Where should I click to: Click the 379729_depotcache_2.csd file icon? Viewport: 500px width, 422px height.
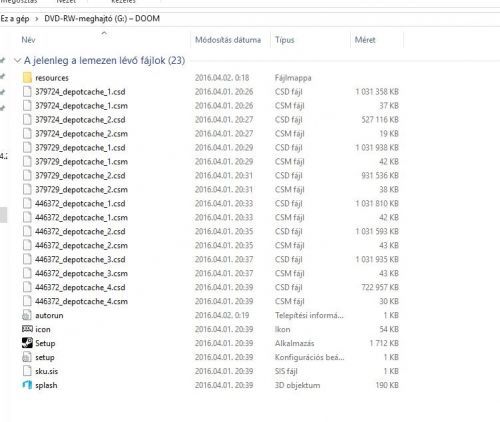tap(27, 176)
